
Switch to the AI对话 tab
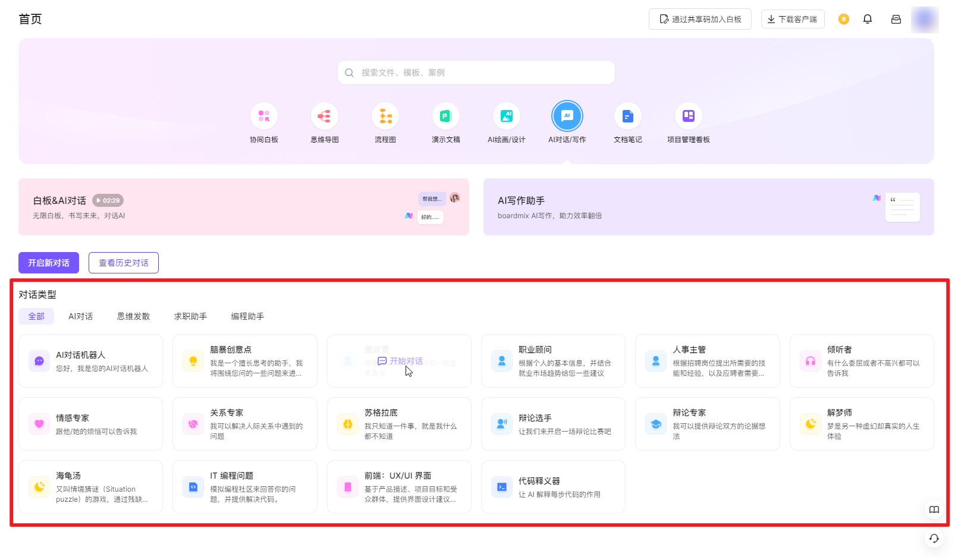pyautogui.click(x=80, y=316)
